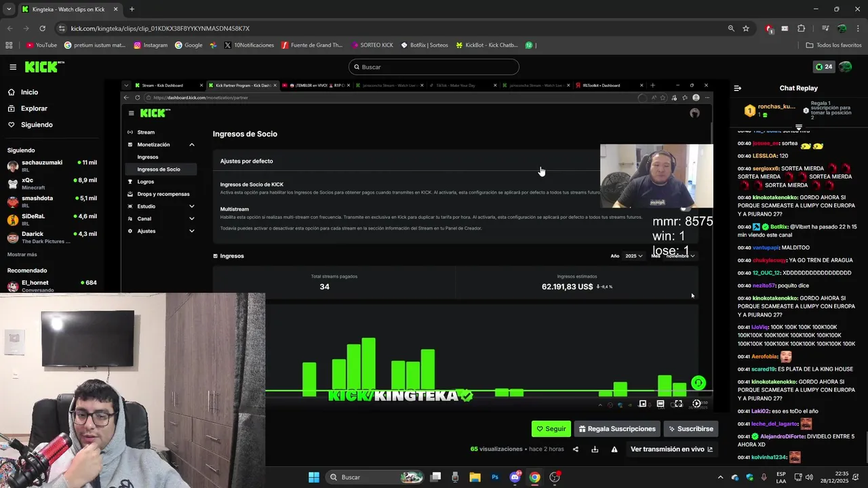The image size is (868, 488).
Task: Show hidden system tray icons
Action: click(x=721, y=477)
